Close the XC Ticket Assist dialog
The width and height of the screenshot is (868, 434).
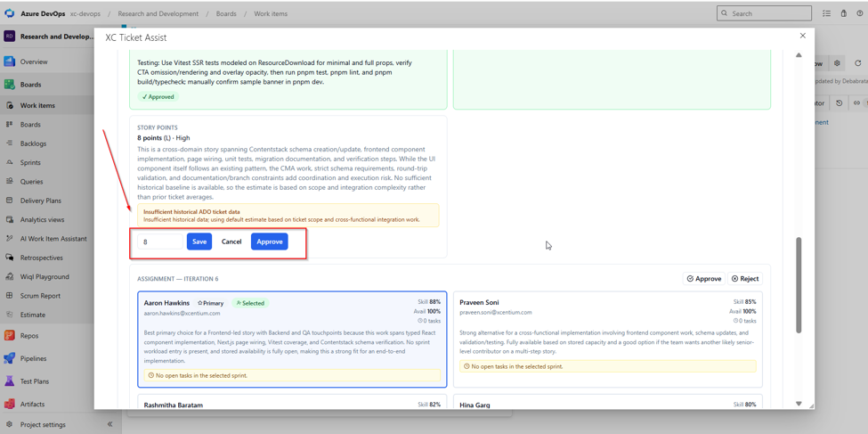pos(803,36)
